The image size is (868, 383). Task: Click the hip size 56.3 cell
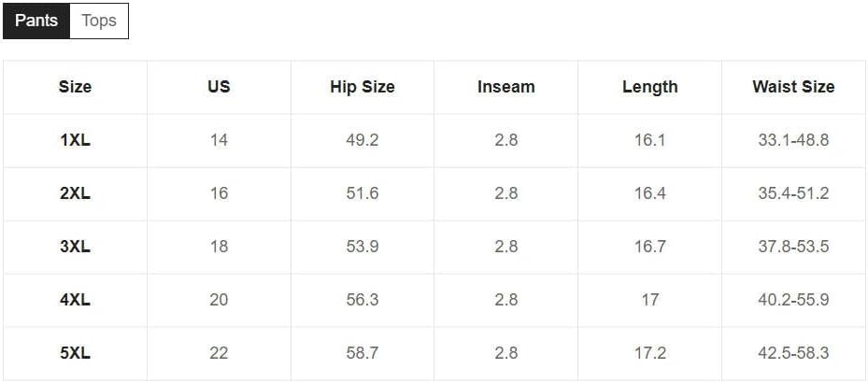coord(363,300)
